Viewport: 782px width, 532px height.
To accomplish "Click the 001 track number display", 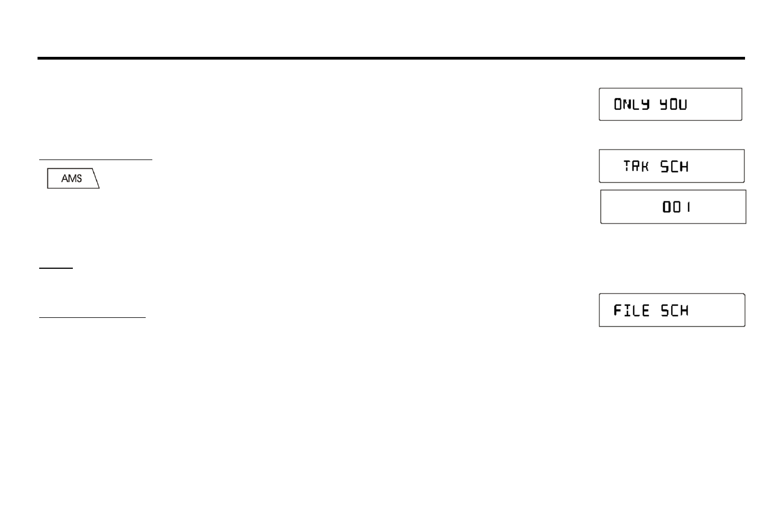I will click(673, 207).
